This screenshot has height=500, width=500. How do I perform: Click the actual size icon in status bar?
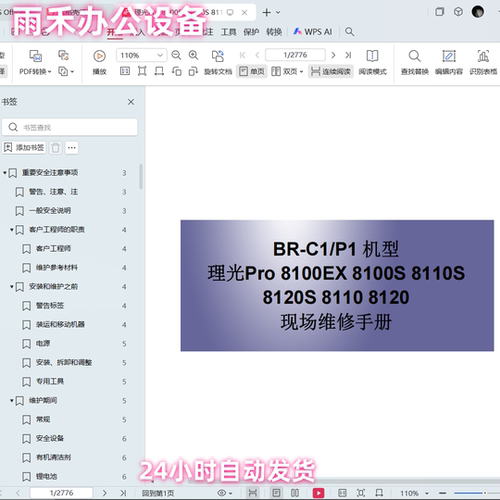click(342, 493)
